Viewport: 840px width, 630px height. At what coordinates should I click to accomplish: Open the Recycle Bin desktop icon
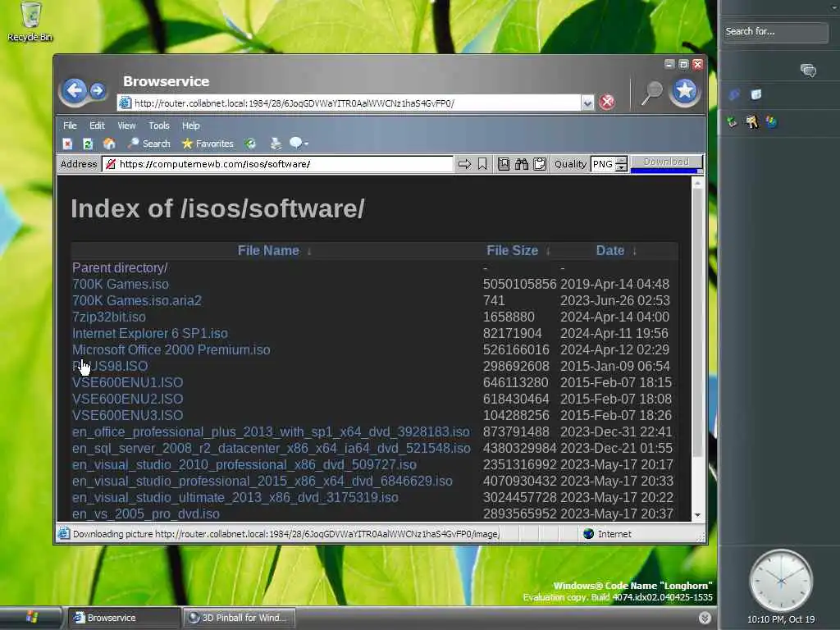tap(30, 22)
